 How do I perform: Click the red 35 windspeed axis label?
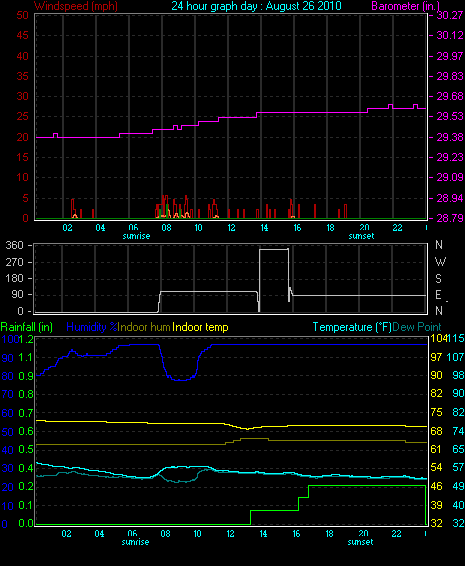(22, 76)
